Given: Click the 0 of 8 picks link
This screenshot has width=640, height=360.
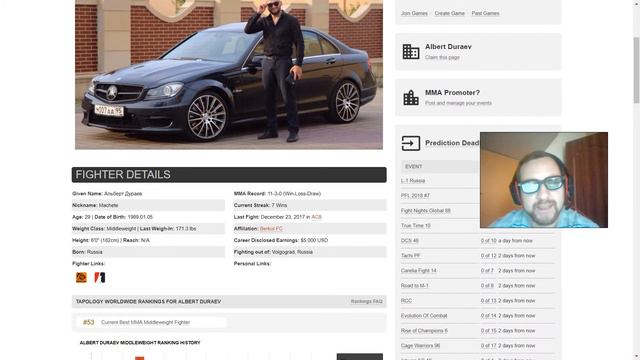Looking at the screenshot, I should (487, 286).
